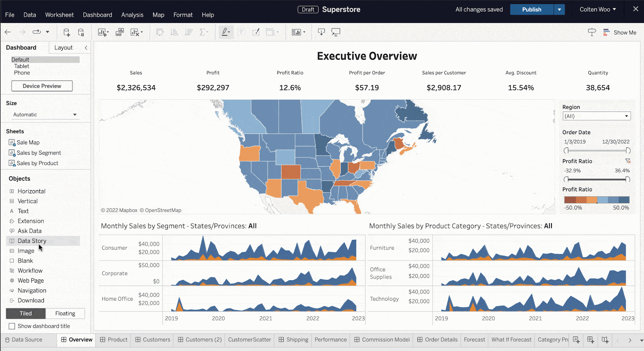
Task: Click the New Dashboard tab icon
Action: (590, 340)
